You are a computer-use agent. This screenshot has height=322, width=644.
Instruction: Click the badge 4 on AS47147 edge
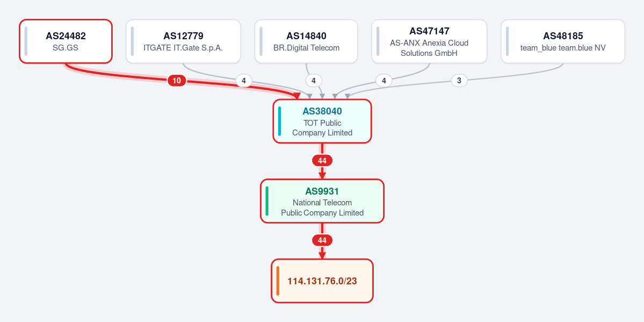coord(383,81)
